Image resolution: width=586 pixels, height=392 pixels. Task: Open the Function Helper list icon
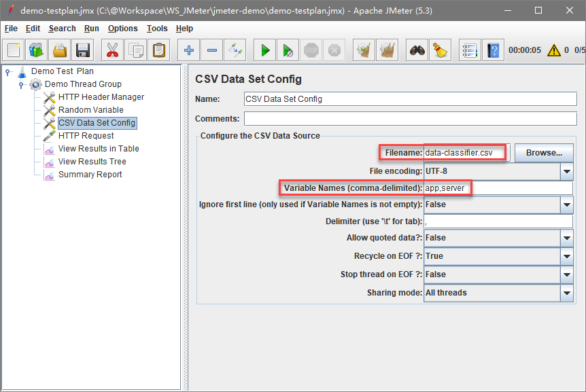click(x=470, y=50)
